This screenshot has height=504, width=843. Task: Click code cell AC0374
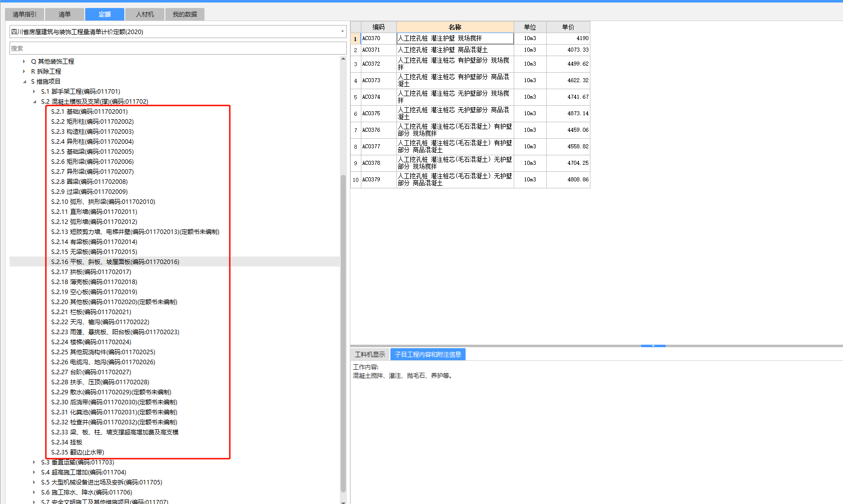(x=378, y=97)
